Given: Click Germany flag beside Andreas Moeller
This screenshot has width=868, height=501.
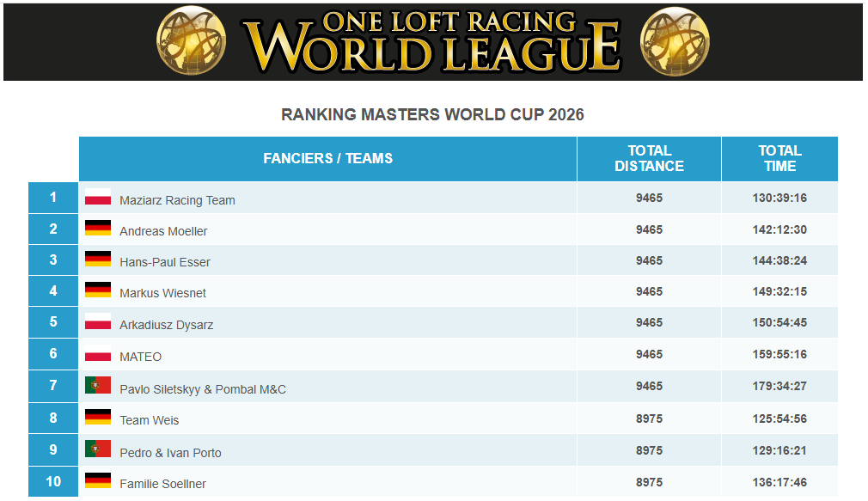Looking at the screenshot, I should coord(98,228).
